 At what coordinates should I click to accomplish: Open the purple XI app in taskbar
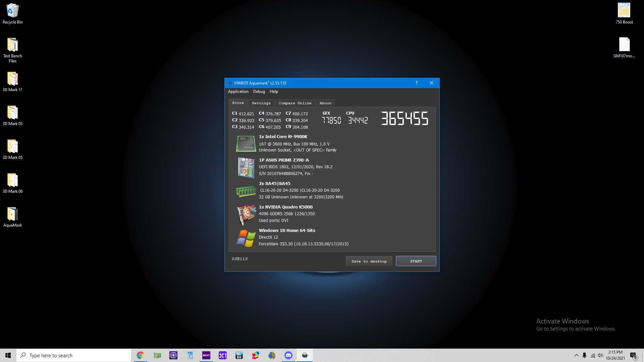pos(223,355)
